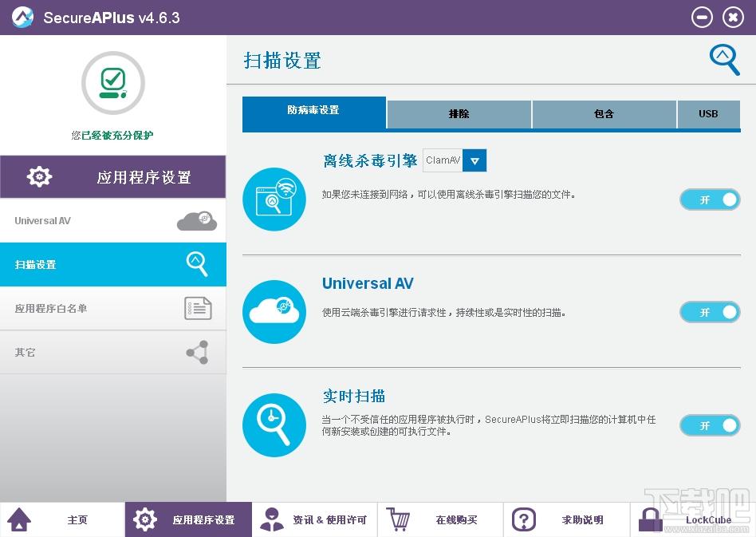Click the padlock LockCube icon
Image resolution: width=756 pixels, height=537 pixels.
pos(651,519)
